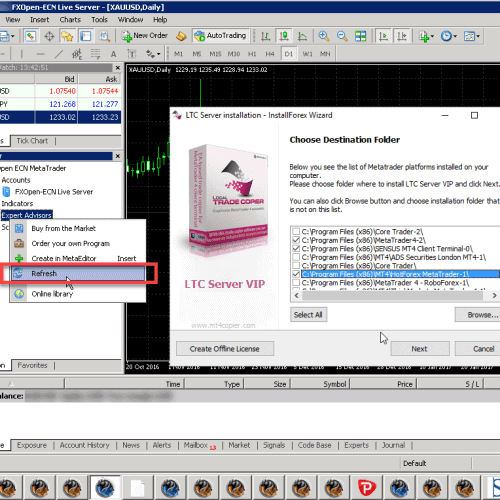
Task: Choose Buy from the Market
Action: pos(78,228)
